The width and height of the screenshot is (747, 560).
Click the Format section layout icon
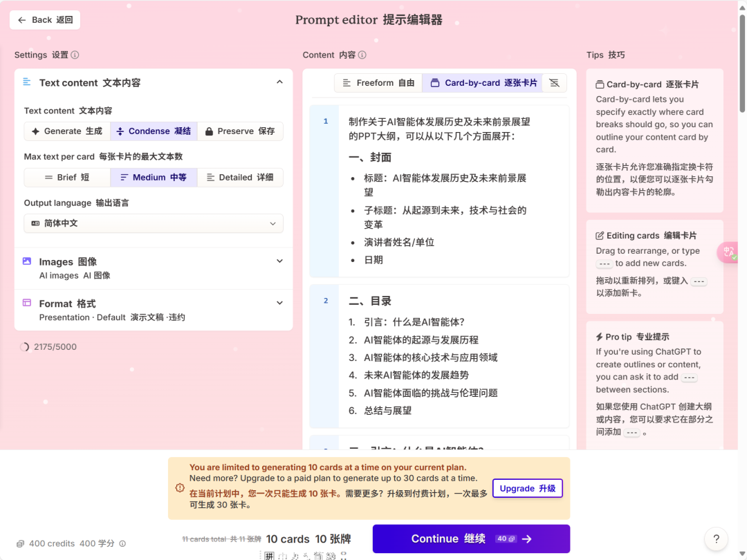pyautogui.click(x=27, y=303)
